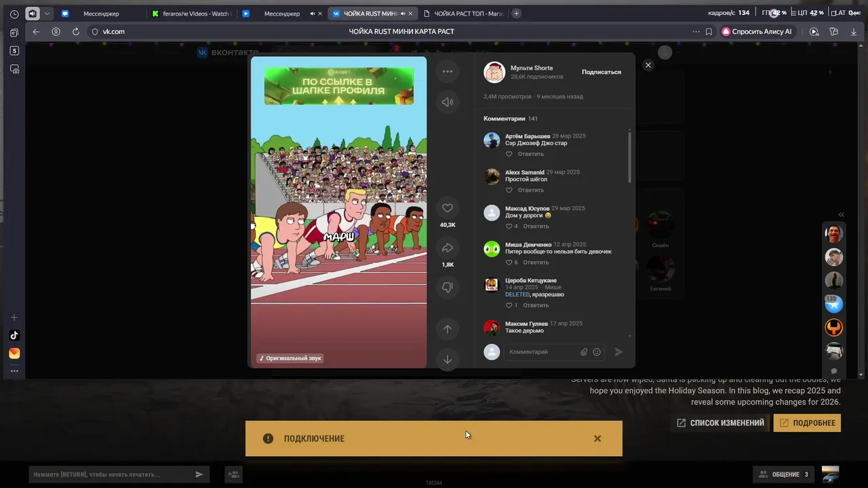The image size is (868, 488).
Task: Open Спросить Алису AI assistant
Action: coord(757,32)
